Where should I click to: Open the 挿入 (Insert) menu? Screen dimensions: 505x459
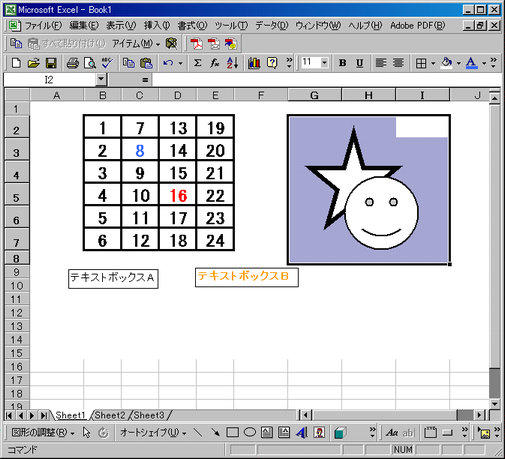pos(157,26)
